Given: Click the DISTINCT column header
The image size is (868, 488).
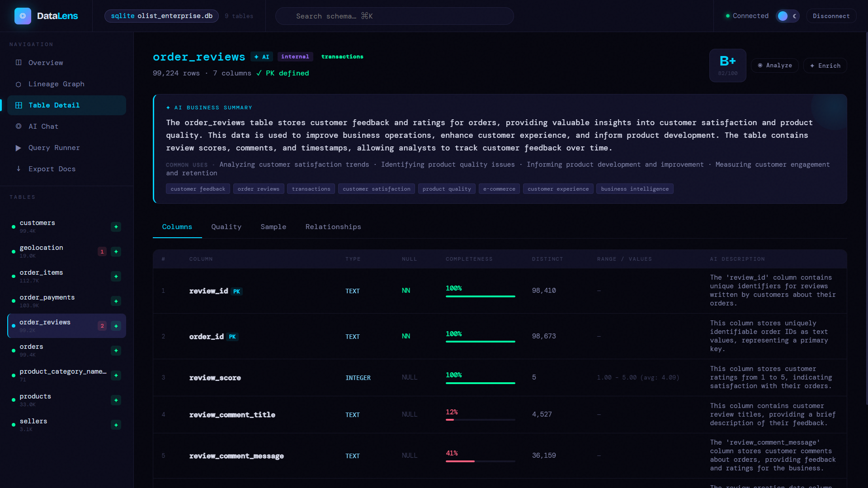Looking at the screenshot, I should point(547,259).
